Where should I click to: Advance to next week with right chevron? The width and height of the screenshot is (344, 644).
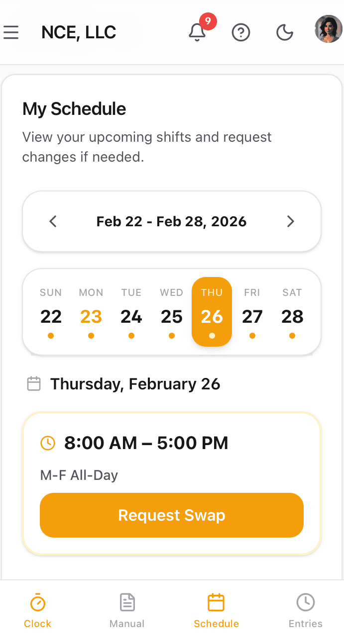pyautogui.click(x=291, y=221)
